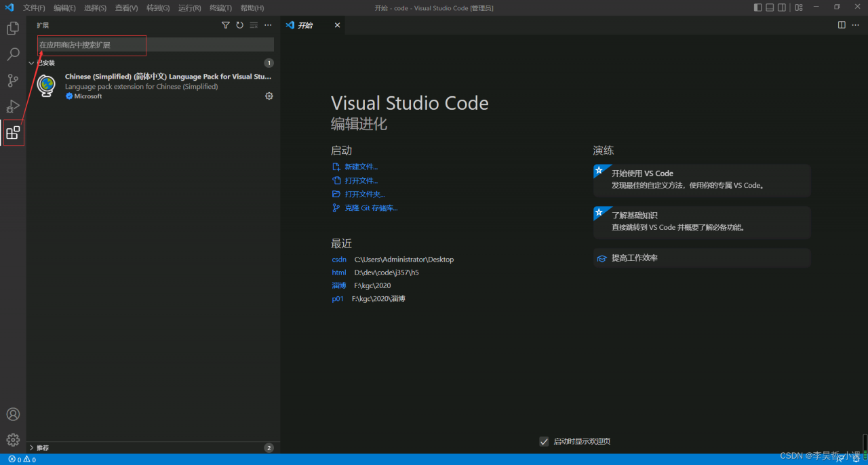The image size is (868, 465).
Task: Split the editor to the right
Action: point(842,25)
